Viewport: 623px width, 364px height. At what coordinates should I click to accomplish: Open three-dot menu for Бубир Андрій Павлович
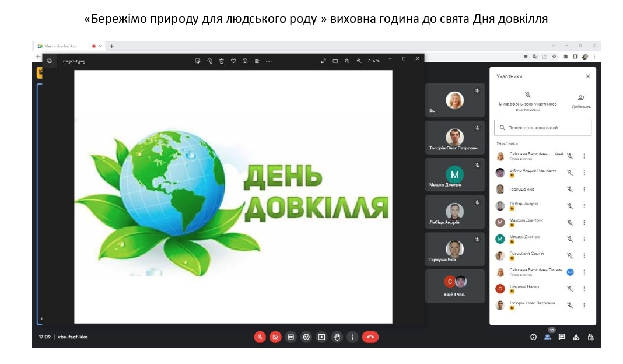pos(584,173)
